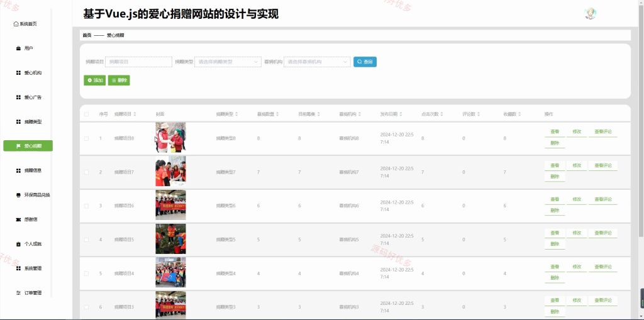
Task: Click the 捐赠类型7 cell text
Action: coord(226,172)
